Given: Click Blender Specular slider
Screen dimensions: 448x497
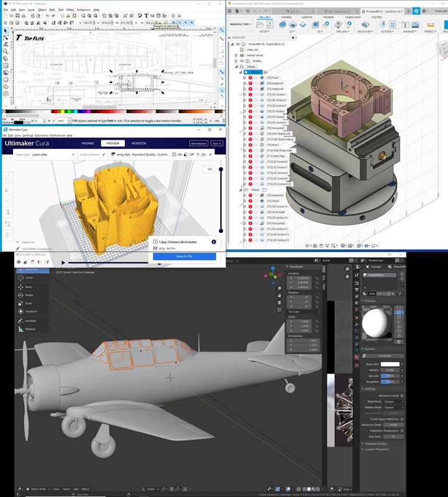Looking at the screenshot, I should (x=390, y=376).
